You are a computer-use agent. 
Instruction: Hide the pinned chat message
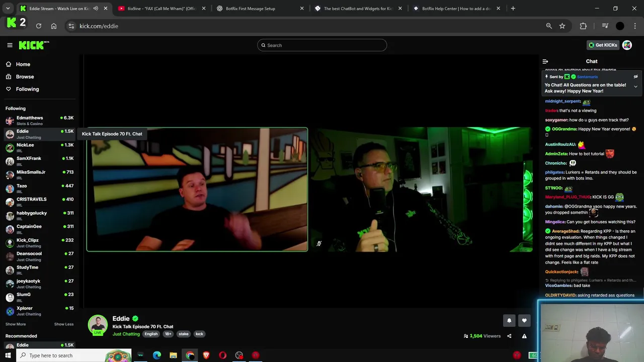pos(635,77)
